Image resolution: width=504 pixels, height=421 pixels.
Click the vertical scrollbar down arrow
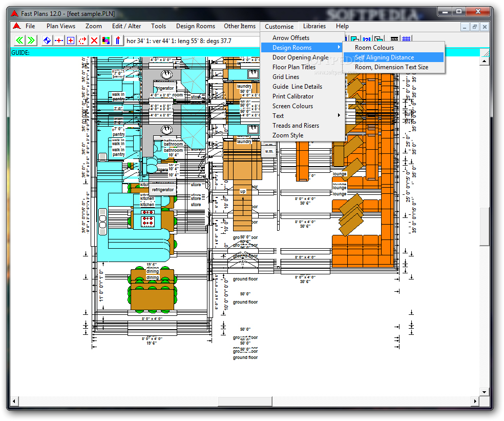click(485, 392)
